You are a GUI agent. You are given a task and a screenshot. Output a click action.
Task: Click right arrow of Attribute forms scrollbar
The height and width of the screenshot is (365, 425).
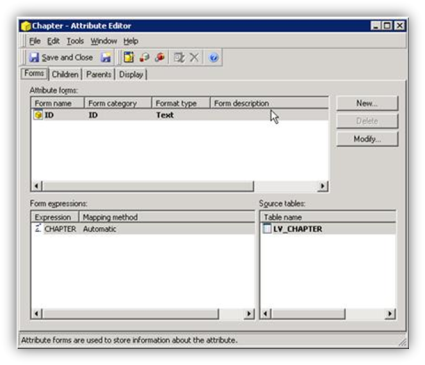point(322,186)
